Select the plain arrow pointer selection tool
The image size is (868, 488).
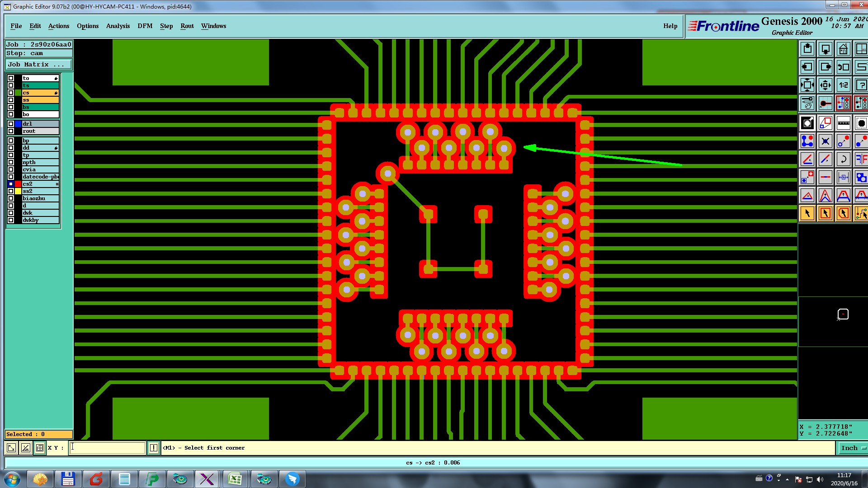tap(807, 213)
